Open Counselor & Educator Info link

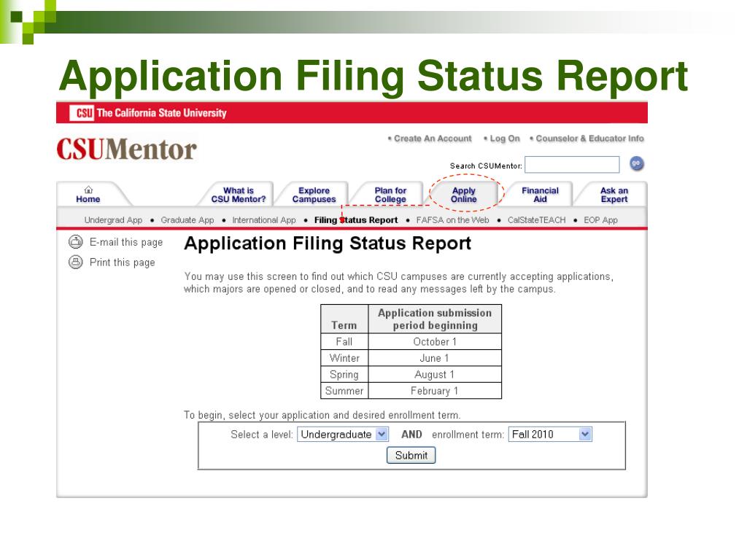[x=589, y=139]
